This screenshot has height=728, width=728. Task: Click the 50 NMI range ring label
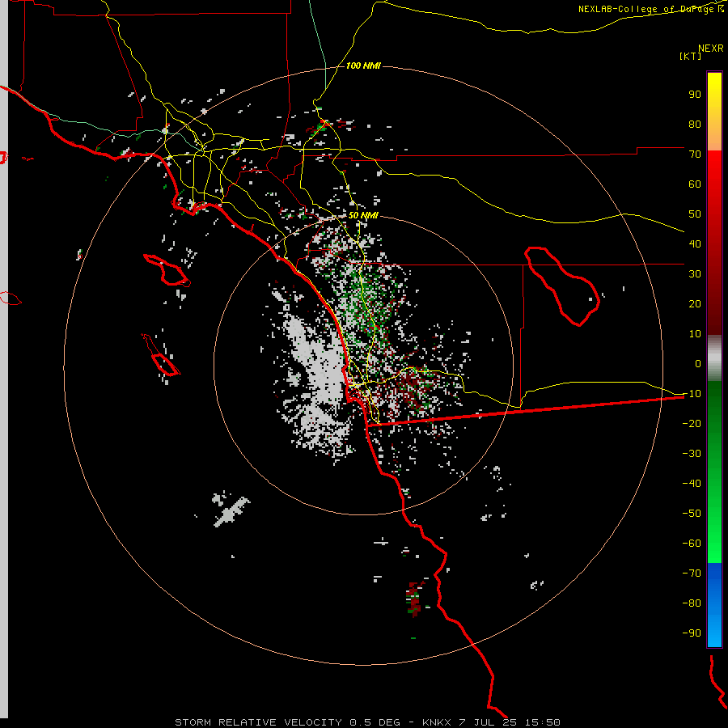pyautogui.click(x=363, y=215)
